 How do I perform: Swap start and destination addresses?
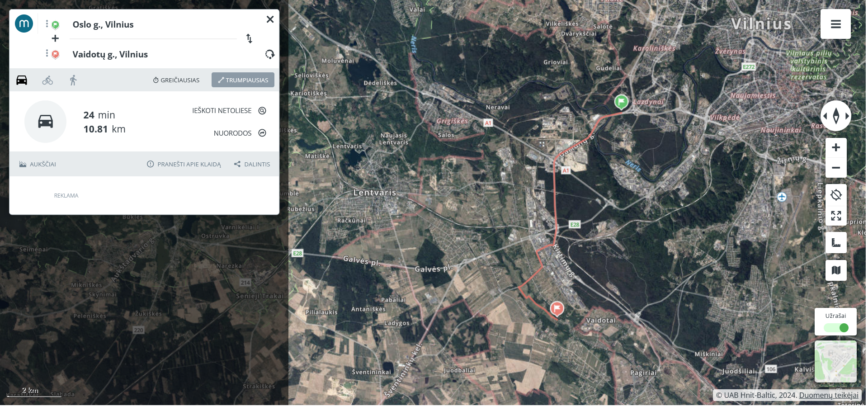tap(249, 38)
